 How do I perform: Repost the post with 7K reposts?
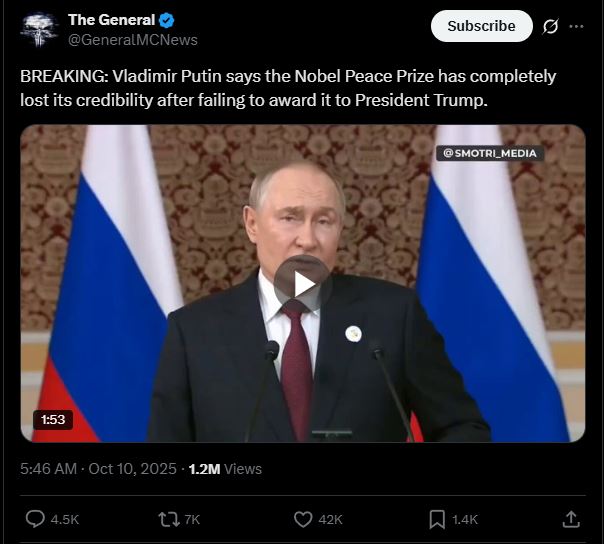169,518
